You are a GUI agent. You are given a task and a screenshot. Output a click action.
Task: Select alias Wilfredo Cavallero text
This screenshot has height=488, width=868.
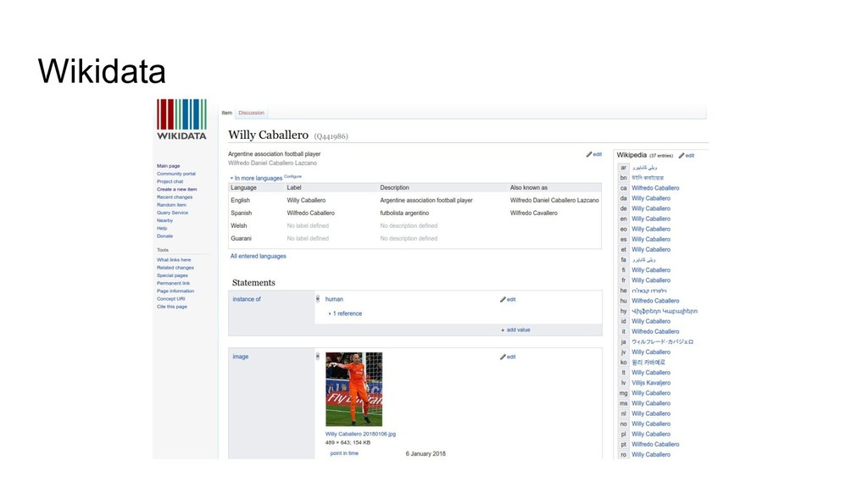[x=534, y=213]
